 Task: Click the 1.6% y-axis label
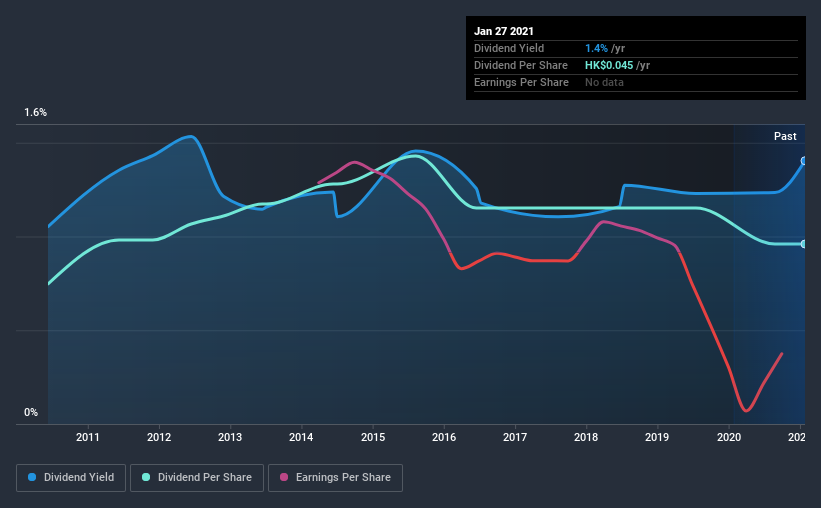36,112
